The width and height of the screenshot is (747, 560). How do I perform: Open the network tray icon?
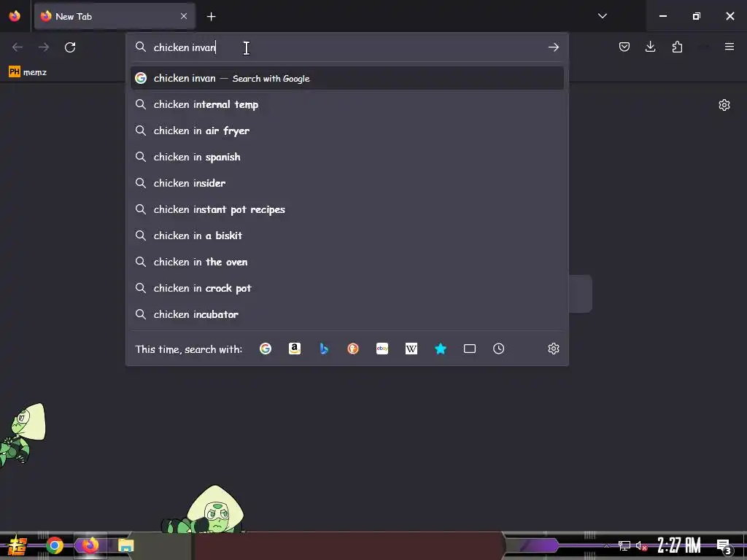click(x=624, y=545)
